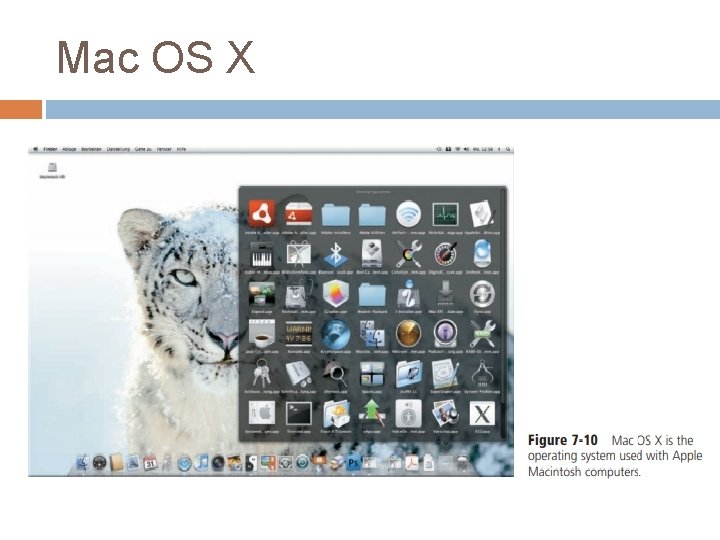
Task: Open the AppleScript Editor scroll icon
Action: coord(482,214)
